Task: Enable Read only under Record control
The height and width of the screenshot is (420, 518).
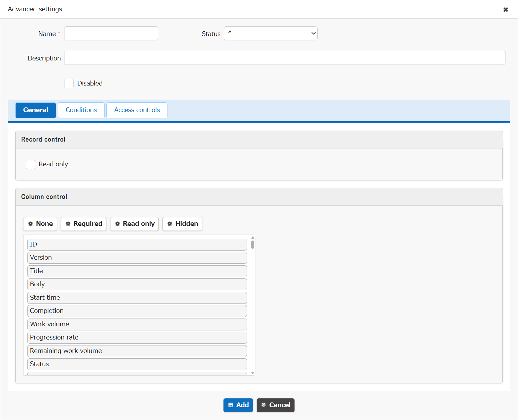Action: pyautogui.click(x=30, y=164)
